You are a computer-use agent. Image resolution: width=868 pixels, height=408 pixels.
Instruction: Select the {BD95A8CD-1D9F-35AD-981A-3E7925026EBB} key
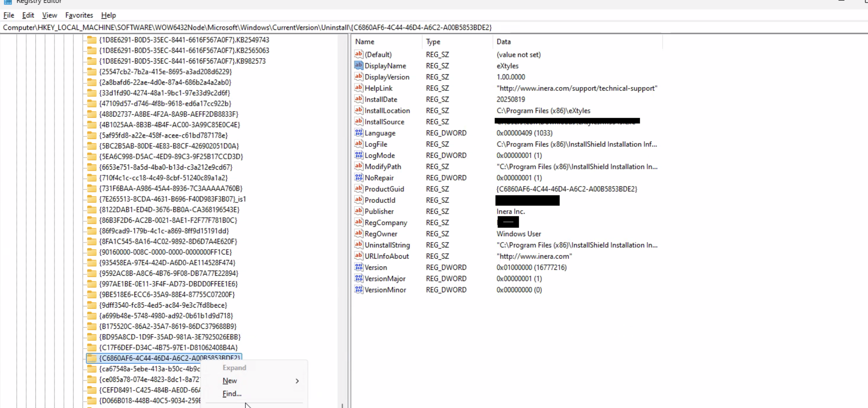coord(170,337)
